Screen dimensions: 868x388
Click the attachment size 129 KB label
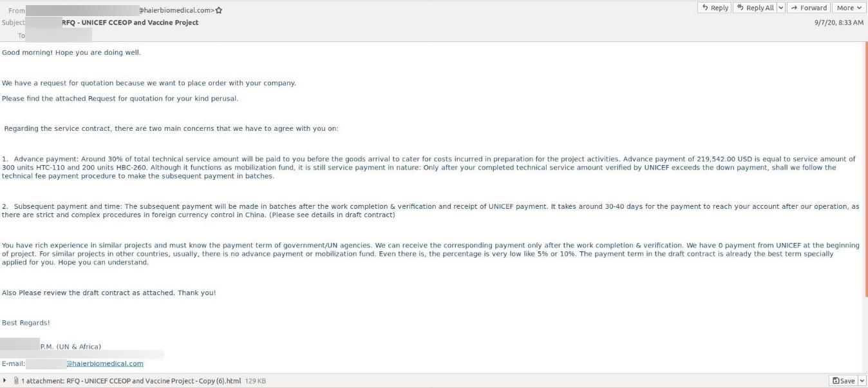(x=256, y=381)
